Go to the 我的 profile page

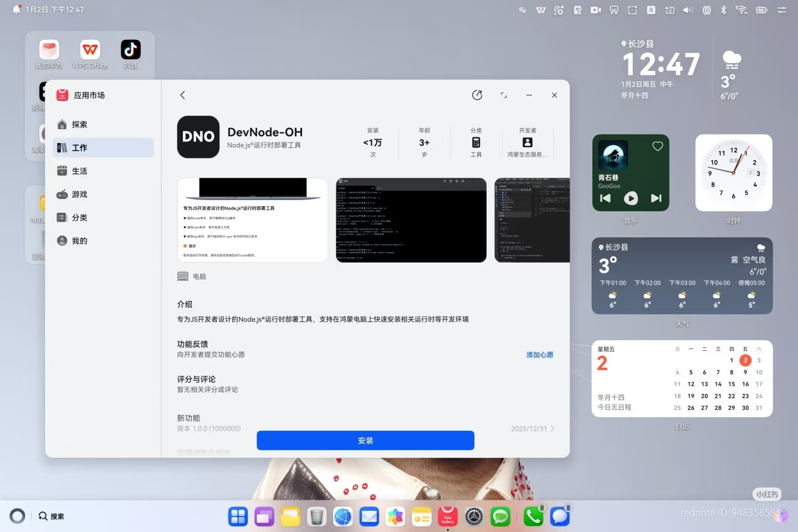tap(104, 241)
